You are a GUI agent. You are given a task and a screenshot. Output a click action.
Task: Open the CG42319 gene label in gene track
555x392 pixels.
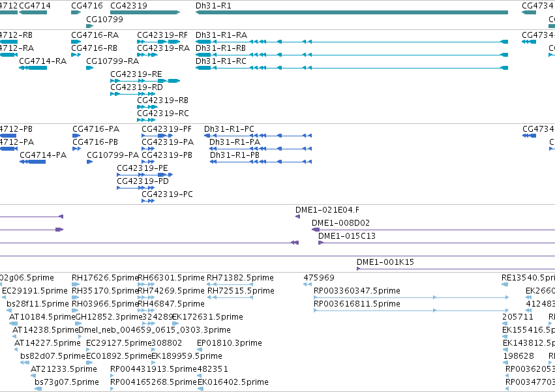[129, 6]
